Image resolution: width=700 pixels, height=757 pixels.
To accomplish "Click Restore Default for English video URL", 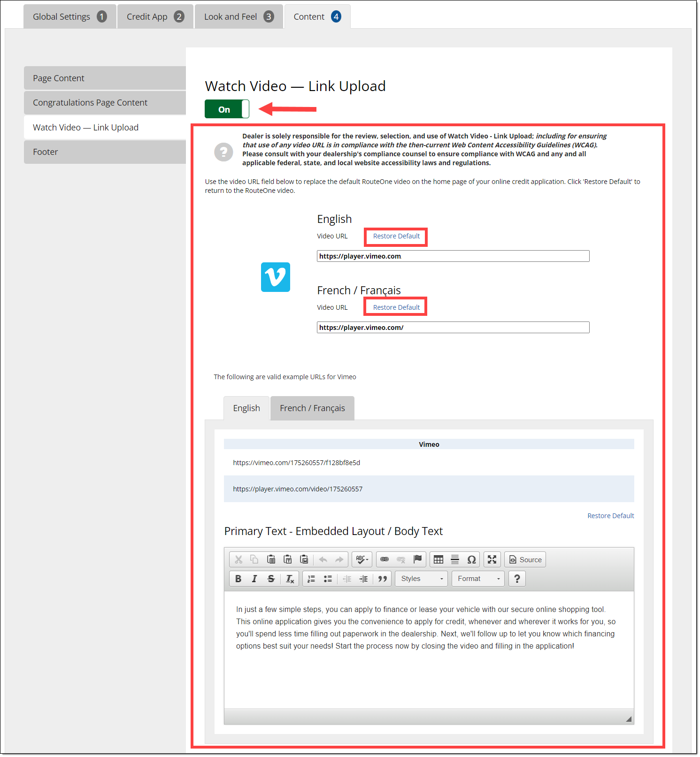I will (x=396, y=237).
